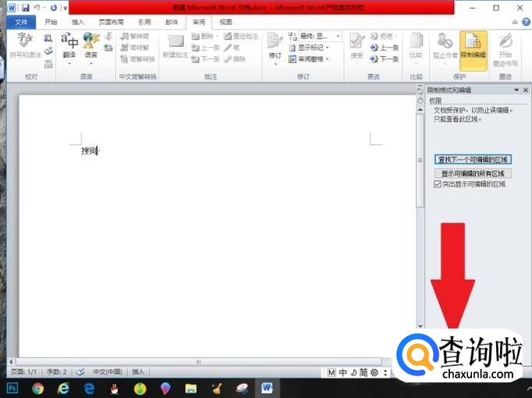Open Customize Quick Access Toolbar dropdown
The width and height of the screenshot is (532, 398).
(x=65, y=8)
